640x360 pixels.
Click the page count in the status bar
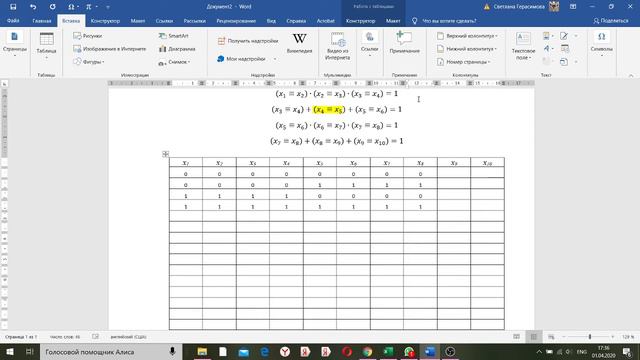[x=21, y=337]
